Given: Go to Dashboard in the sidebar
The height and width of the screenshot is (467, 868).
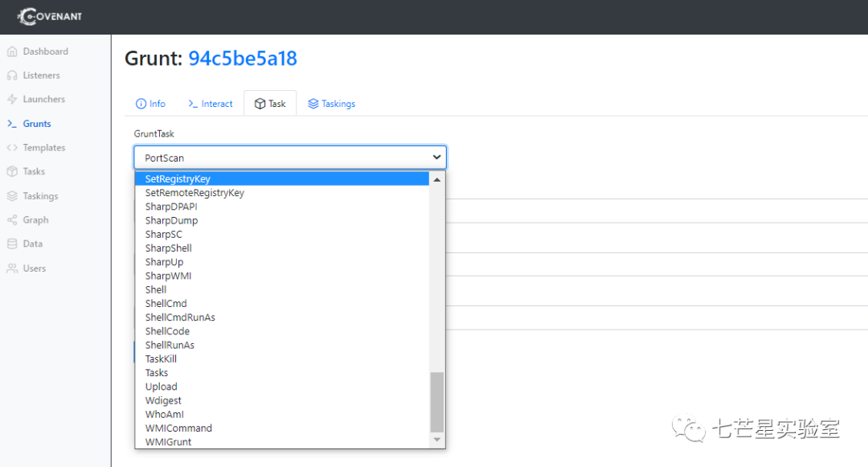Looking at the screenshot, I should 45,51.
